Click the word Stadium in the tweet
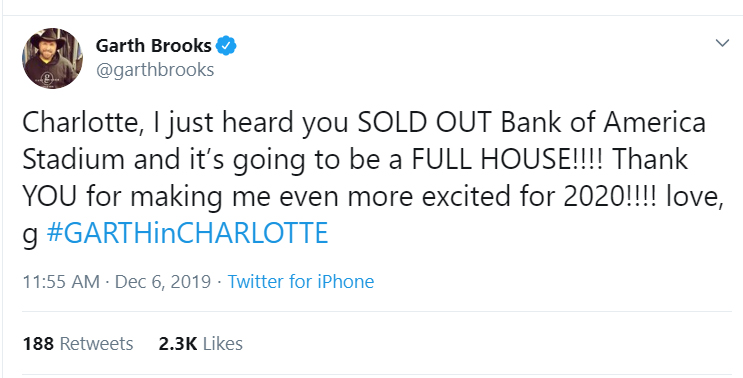This screenshot has width=743, height=378. pos(73,160)
